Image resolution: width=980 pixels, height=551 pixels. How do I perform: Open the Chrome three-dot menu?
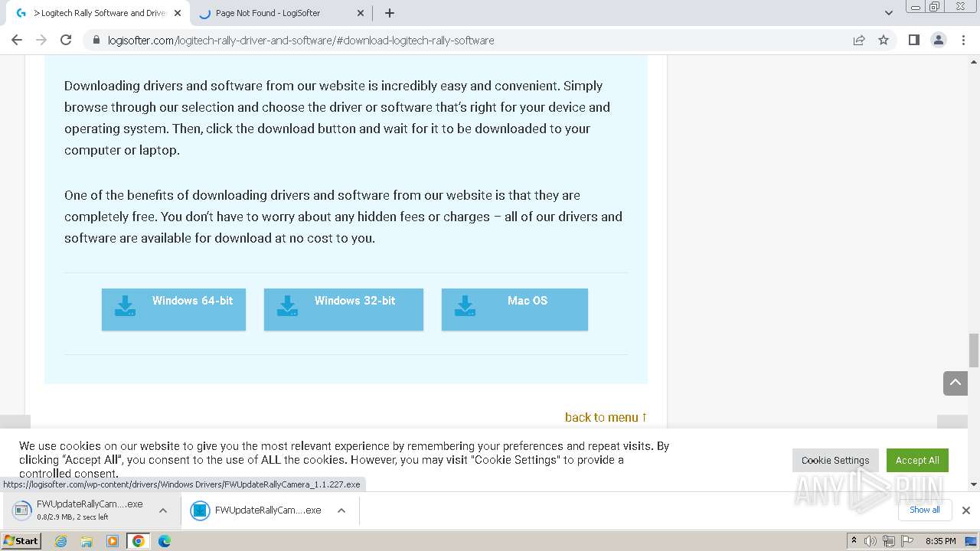[x=963, y=40]
